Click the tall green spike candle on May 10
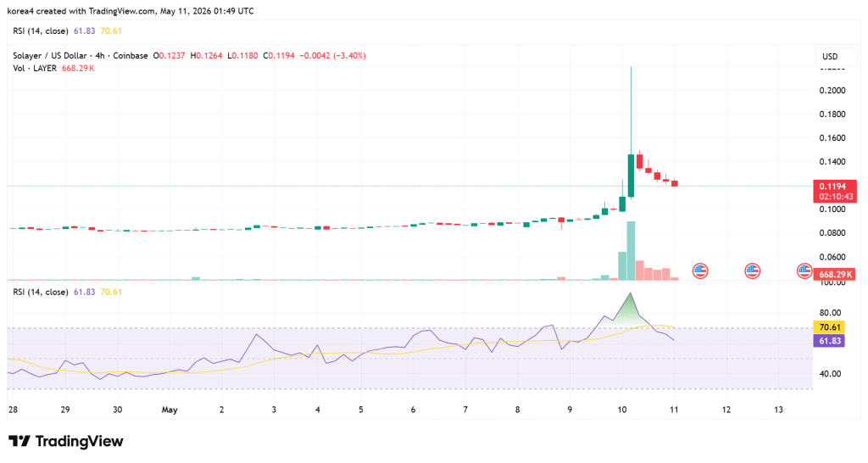 631,175
